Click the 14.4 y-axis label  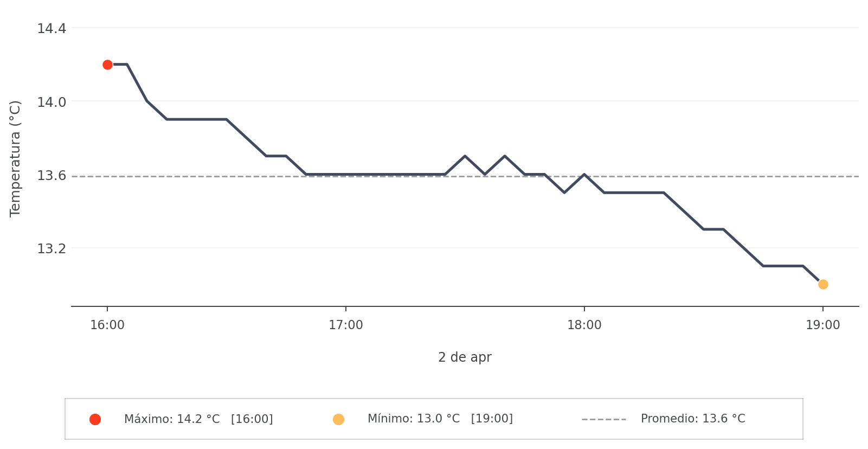point(52,28)
